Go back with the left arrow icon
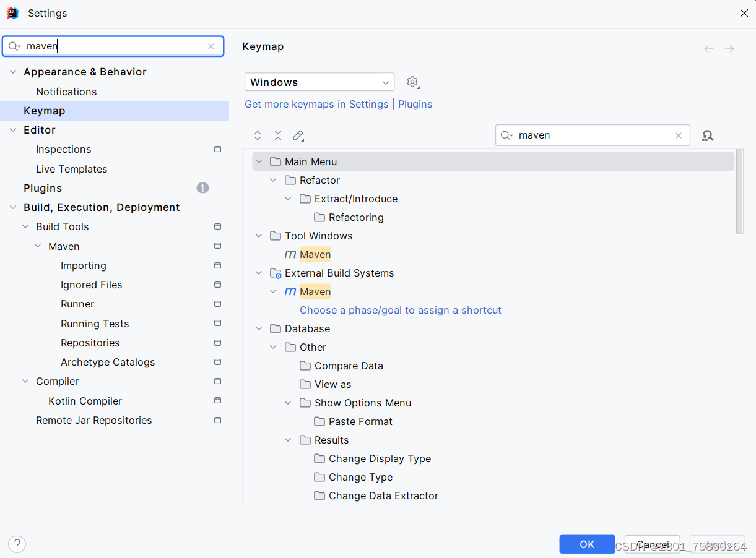This screenshot has width=756, height=558. (x=709, y=49)
